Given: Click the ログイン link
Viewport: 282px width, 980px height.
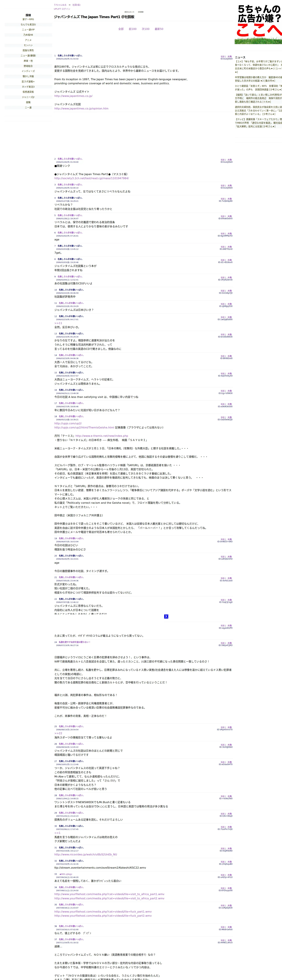Looking at the screenshot, I should pos(66,9).
